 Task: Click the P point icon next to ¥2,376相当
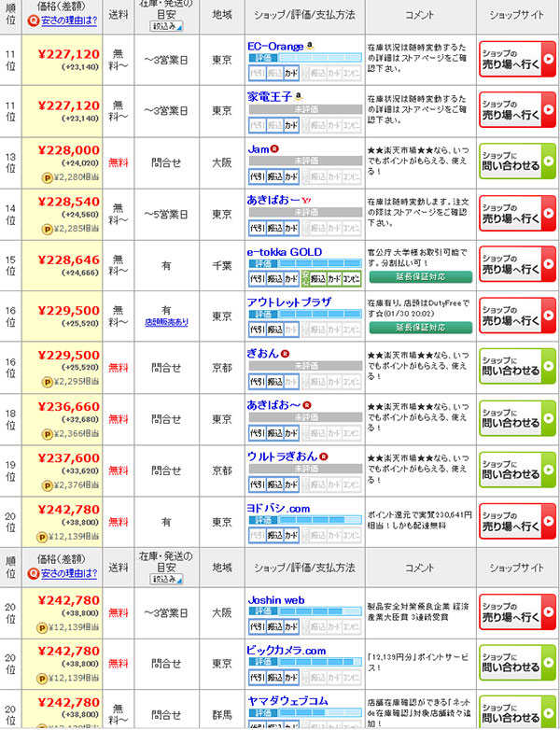pyautogui.click(x=47, y=485)
